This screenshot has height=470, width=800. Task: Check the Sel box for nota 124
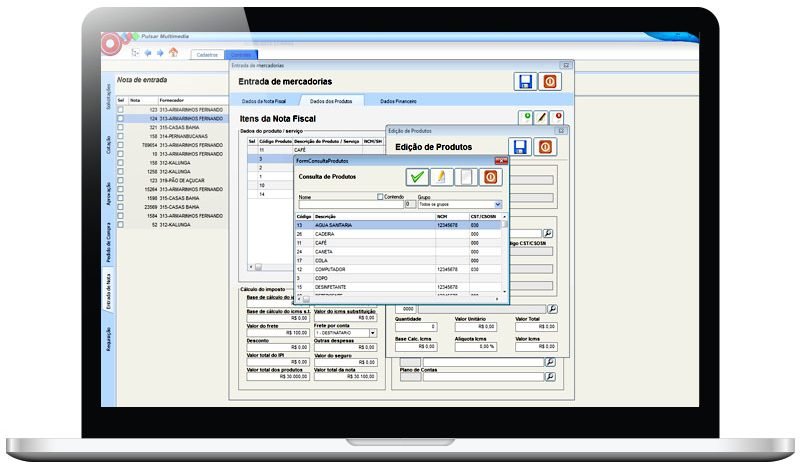(x=121, y=118)
